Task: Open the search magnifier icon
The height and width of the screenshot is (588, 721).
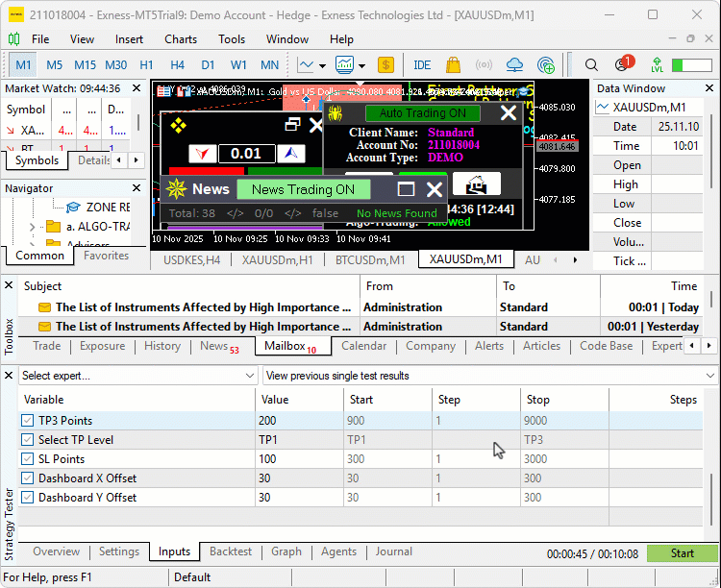Action: (x=591, y=64)
